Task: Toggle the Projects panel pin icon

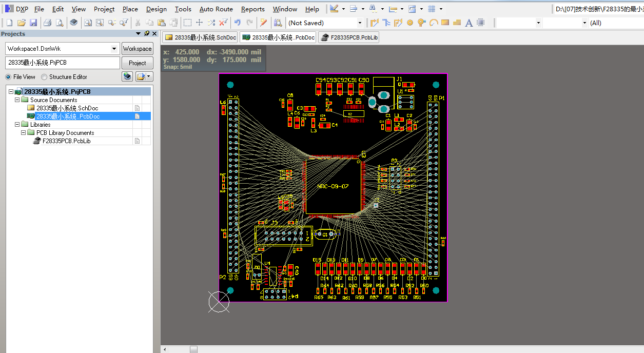Action: pyautogui.click(x=147, y=33)
